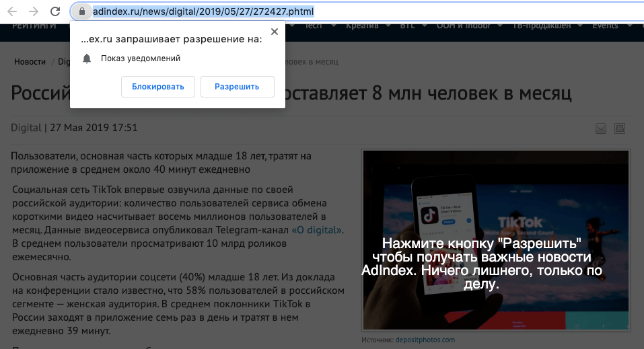
Task: Open the ТВ-продакшен menu item
Action: pyautogui.click(x=542, y=26)
